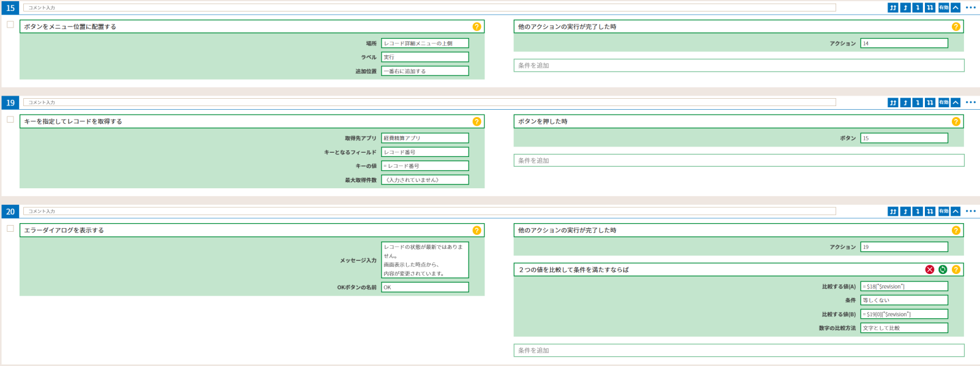
Task: Click 条件を追加 under action 15
Action: click(x=739, y=66)
